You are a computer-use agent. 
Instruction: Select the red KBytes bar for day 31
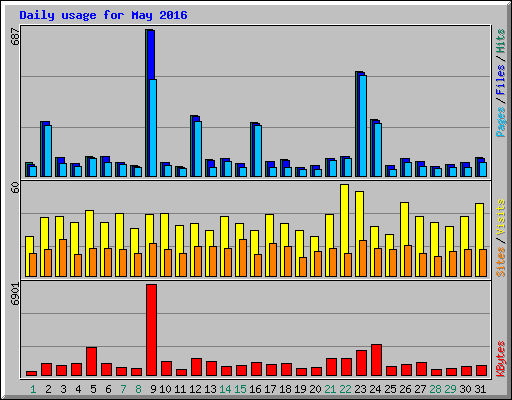click(481, 371)
